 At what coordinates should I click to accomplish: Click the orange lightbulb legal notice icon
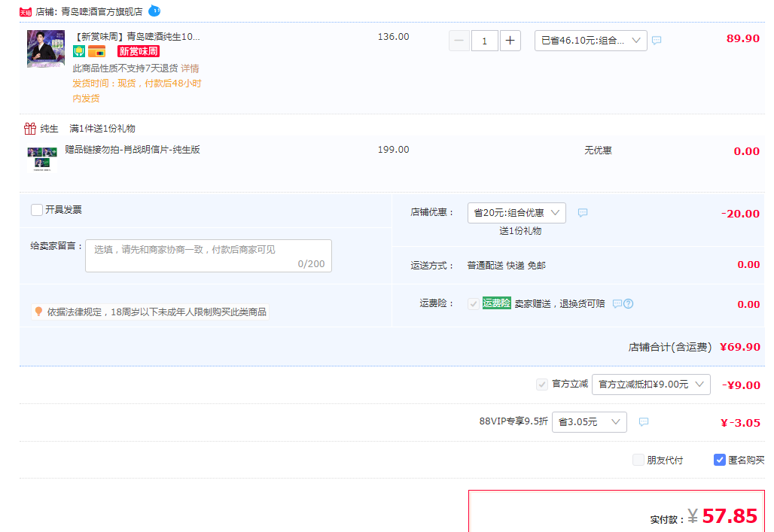tap(38, 312)
